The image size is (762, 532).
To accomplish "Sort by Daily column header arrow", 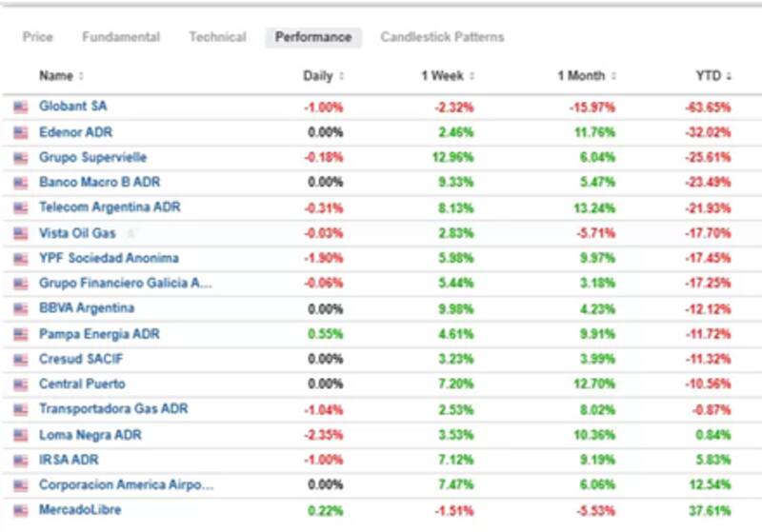I will [x=341, y=76].
